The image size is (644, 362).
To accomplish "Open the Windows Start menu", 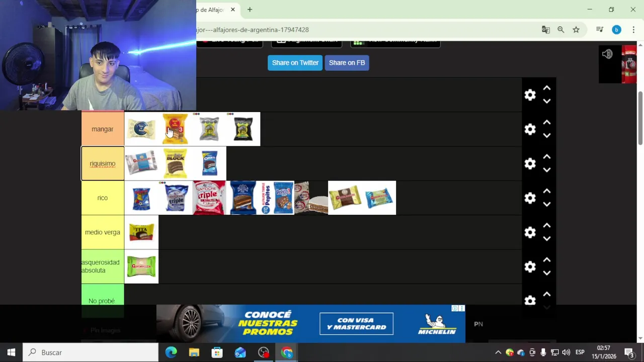I will [11, 352].
